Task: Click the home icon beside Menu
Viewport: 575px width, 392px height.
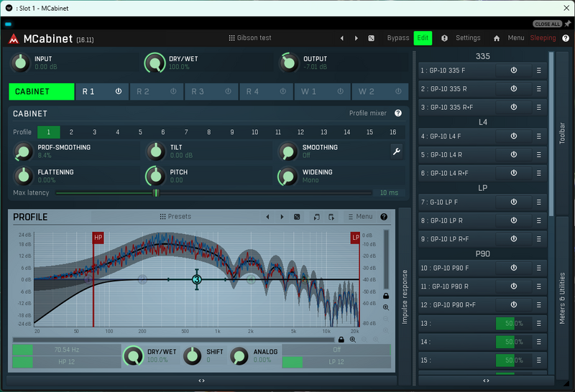Action: (x=497, y=38)
